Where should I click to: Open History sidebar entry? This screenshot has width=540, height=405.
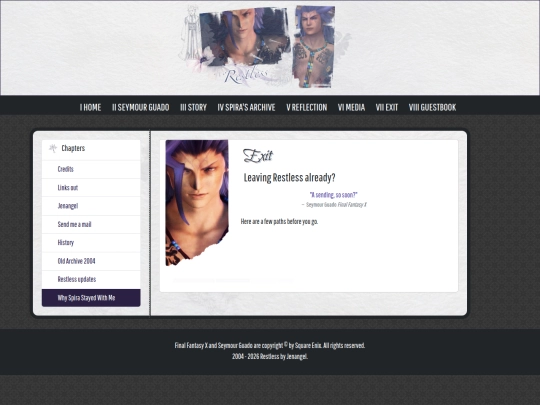click(91, 243)
